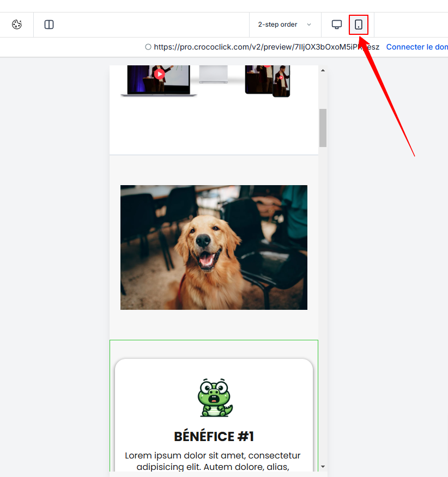Click the red play button on laptop mockup
Image resolution: width=448 pixels, height=477 pixels.
pyautogui.click(x=159, y=74)
